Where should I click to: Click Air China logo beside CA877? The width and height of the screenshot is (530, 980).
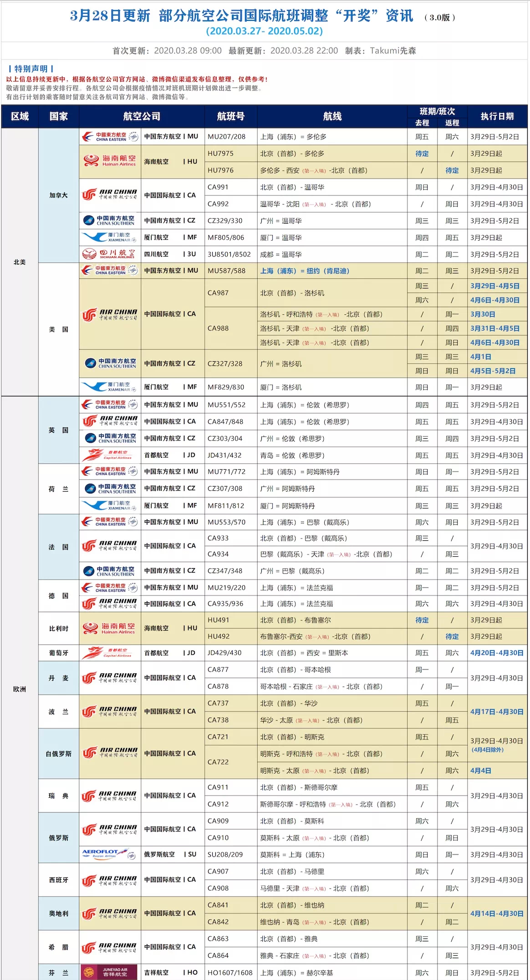pyautogui.click(x=110, y=678)
